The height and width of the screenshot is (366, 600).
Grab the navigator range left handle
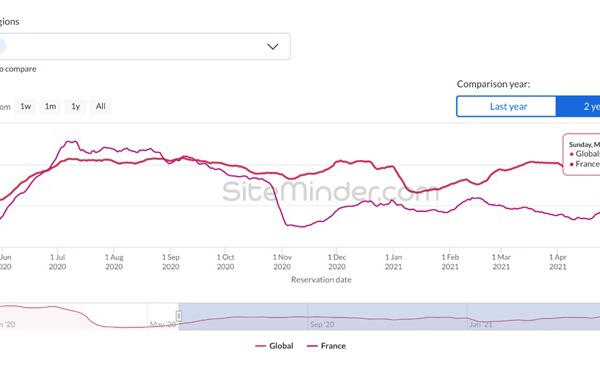179,316
